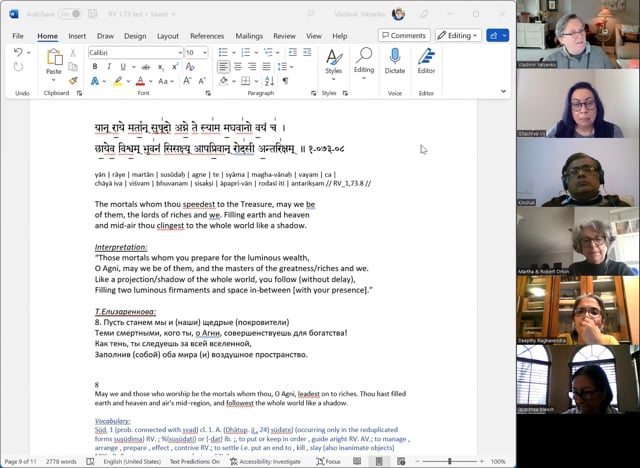Open the File tab
Image resolution: width=640 pixels, height=468 pixels.
18,36
